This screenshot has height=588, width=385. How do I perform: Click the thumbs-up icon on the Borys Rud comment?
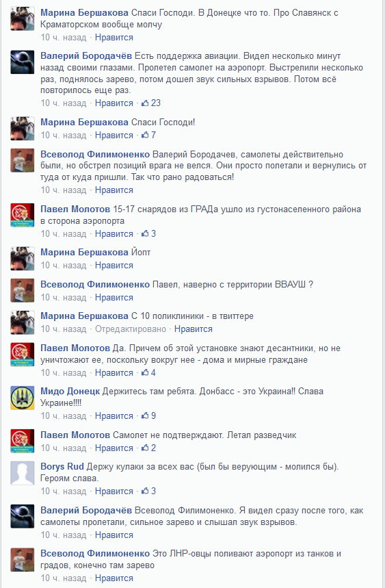[145, 491]
